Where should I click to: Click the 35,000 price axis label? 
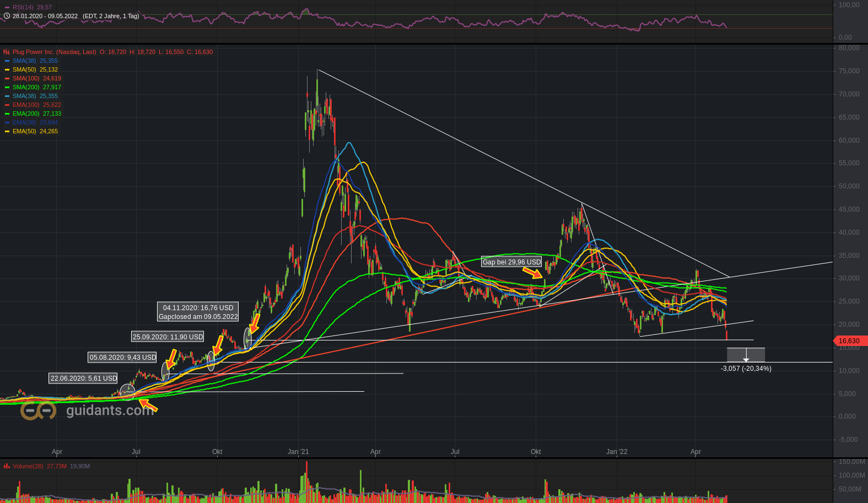click(849, 256)
